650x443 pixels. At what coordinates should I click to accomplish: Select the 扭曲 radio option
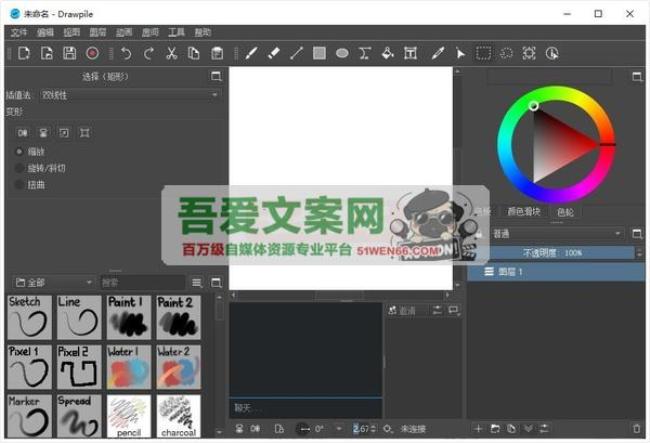[x=29, y=185]
